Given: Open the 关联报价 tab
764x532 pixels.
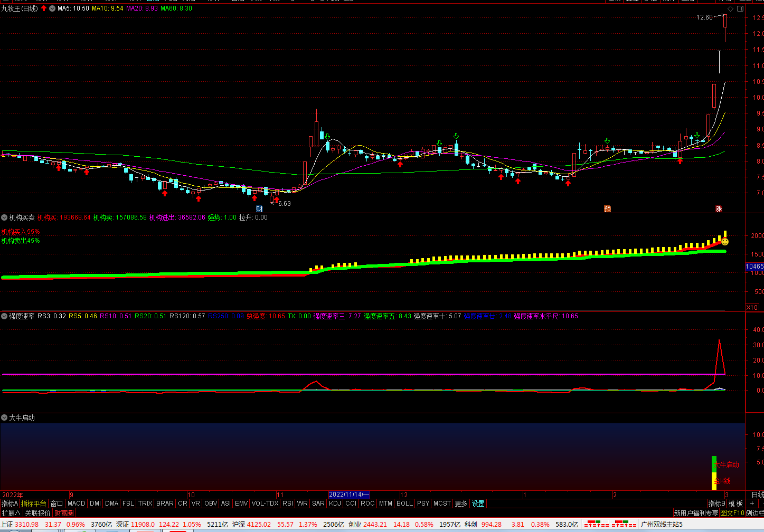Looking at the screenshot, I should [x=37, y=512].
